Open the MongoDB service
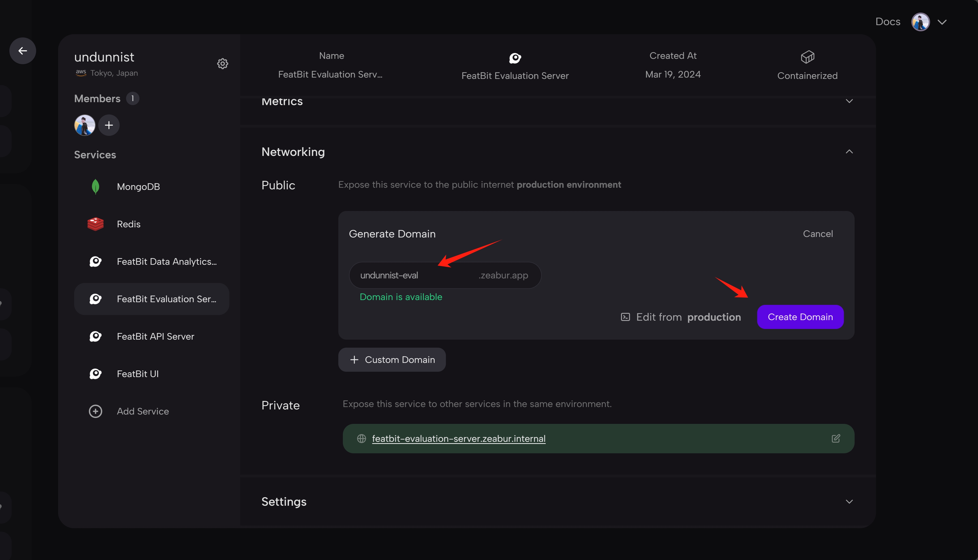The width and height of the screenshot is (978, 560). (152, 187)
